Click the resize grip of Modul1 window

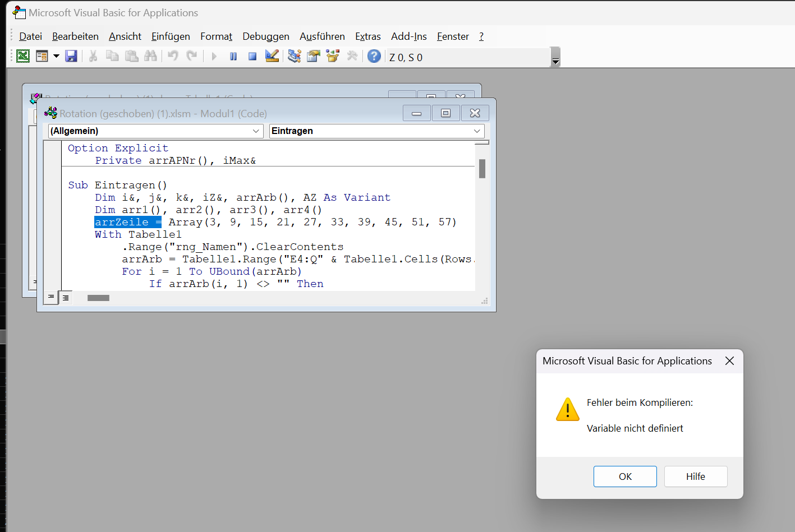485,302
